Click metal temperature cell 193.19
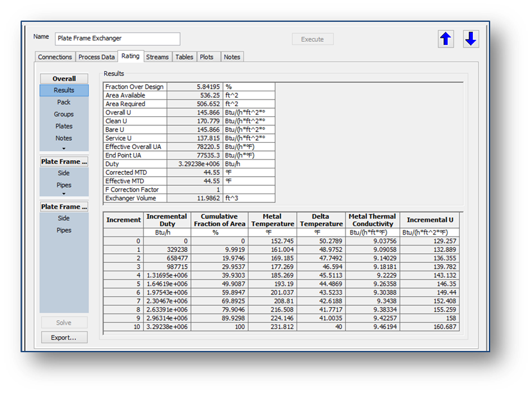532x394 pixels. click(273, 284)
